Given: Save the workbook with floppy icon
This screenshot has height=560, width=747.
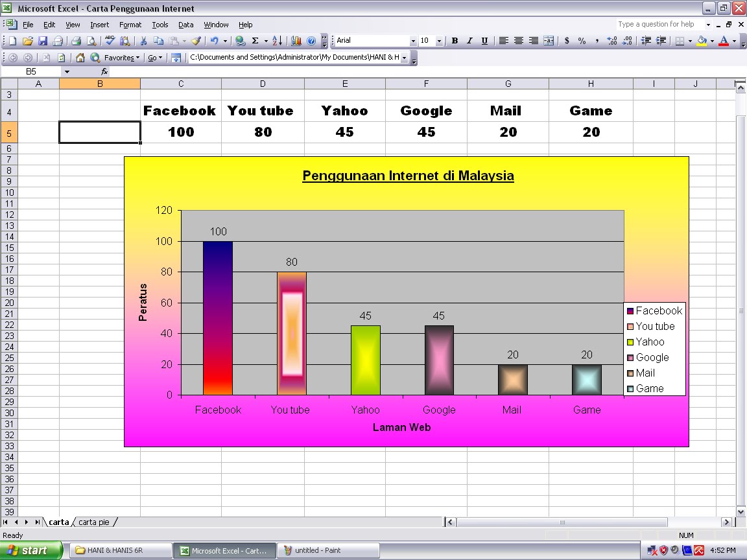Looking at the screenshot, I should [43, 41].
